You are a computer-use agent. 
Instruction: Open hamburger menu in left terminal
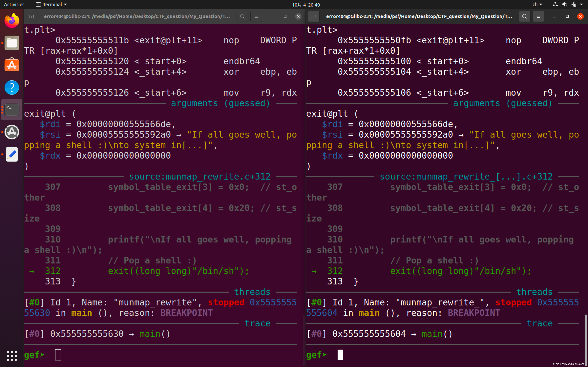tap(256, 17)
